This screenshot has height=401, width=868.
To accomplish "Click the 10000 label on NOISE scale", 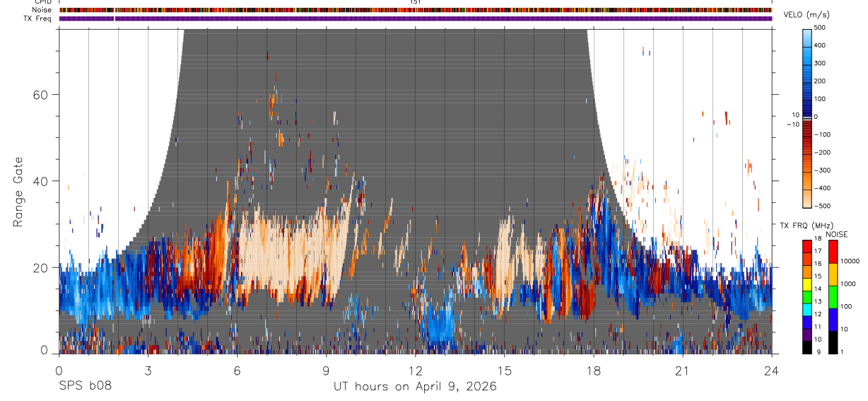I will click(x=850, y=262).
